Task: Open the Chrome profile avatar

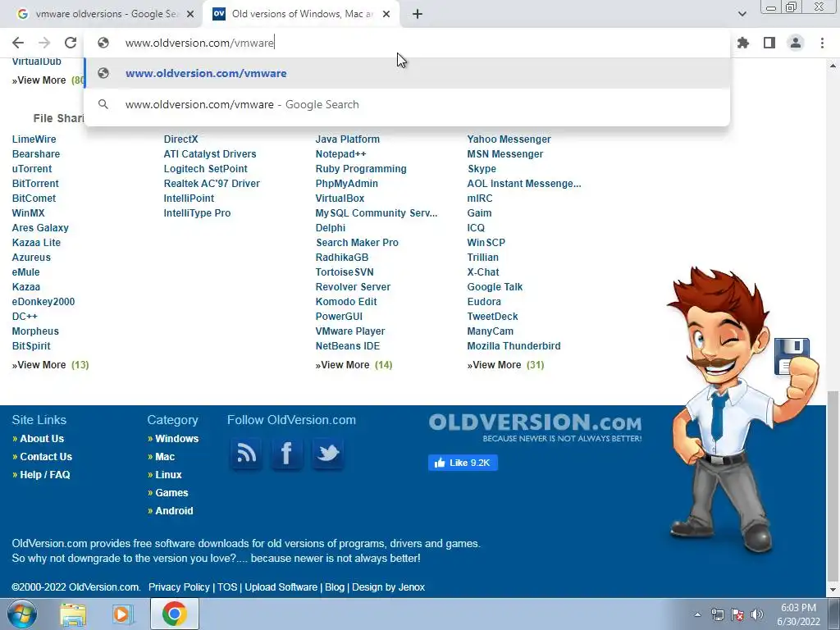Action: click(796, 43)
